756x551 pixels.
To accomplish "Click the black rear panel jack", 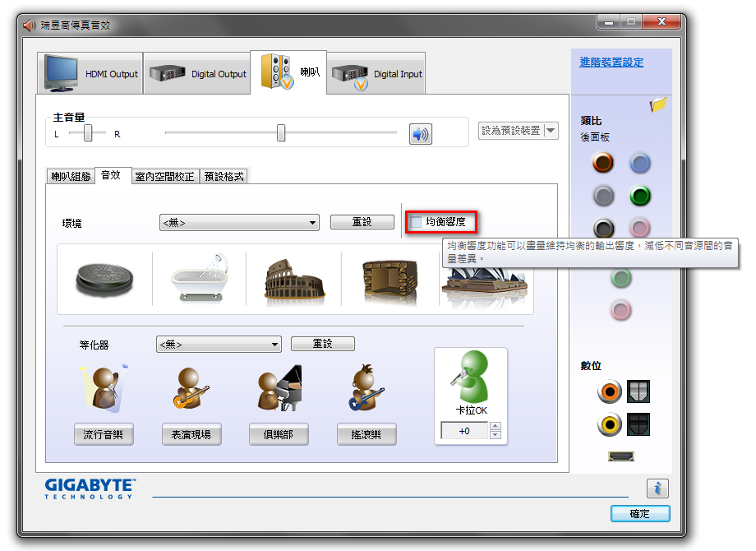I will pos(603,228).
